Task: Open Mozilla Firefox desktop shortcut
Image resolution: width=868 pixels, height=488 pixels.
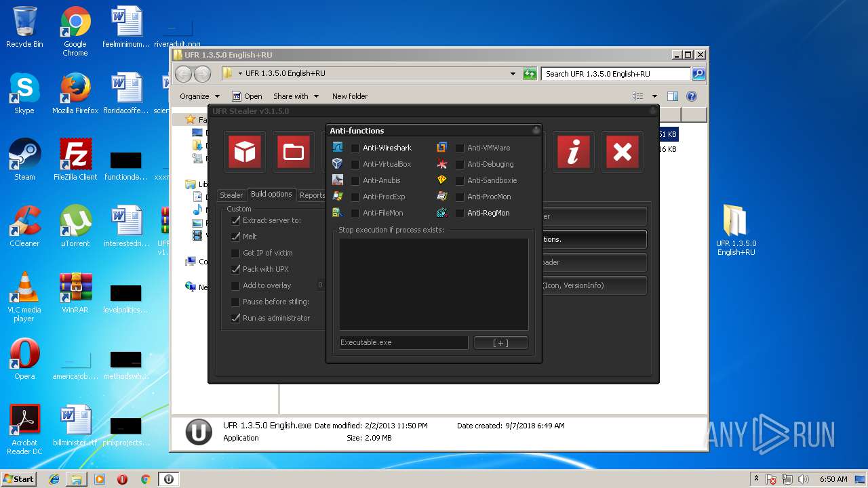Action: (75, 94)
